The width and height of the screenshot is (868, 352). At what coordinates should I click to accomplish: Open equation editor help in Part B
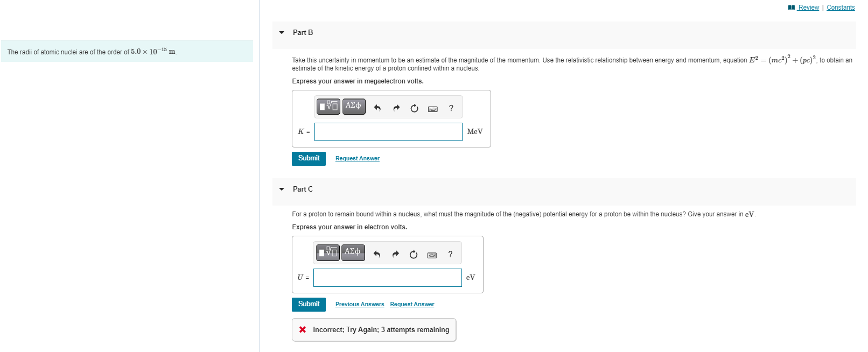[451, 108]
